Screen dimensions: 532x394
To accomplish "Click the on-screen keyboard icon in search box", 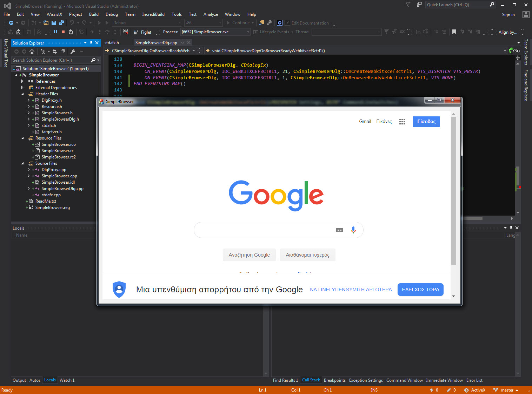I will (x=339, y=230).
